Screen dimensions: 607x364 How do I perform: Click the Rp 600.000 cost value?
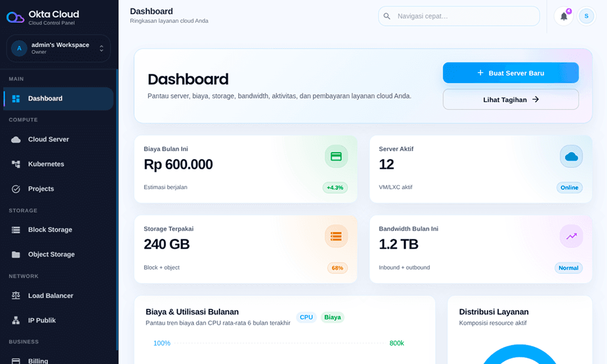pyautogui.click(x=178, y=164)
